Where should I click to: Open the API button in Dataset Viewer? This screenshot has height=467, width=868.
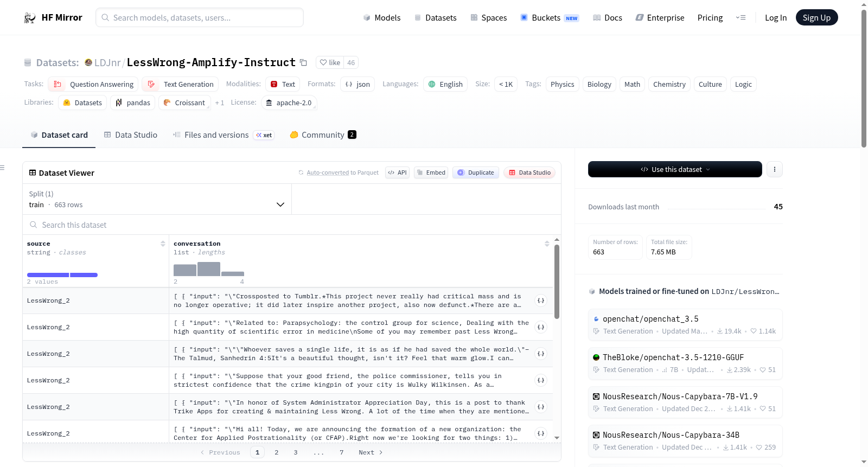click(397, 172)
